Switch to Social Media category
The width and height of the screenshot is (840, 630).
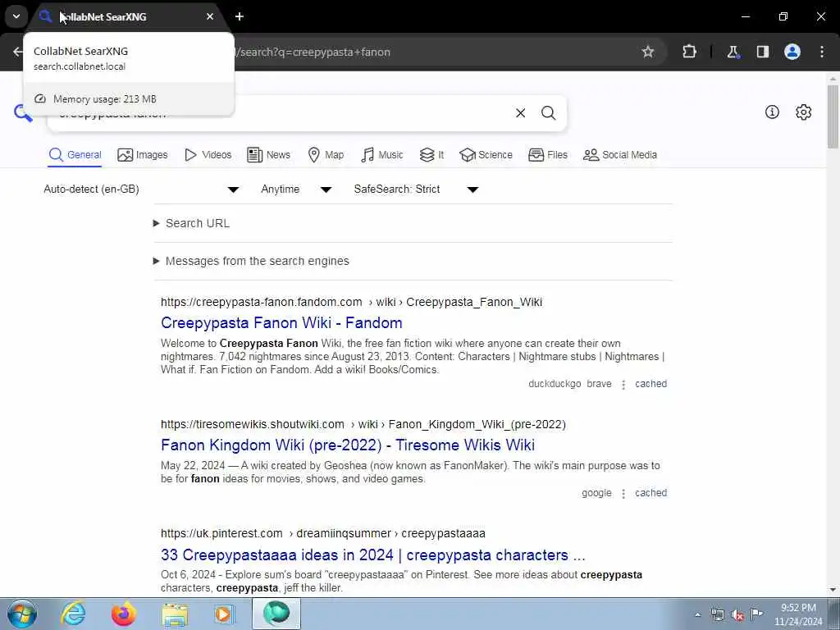(620, 155)
